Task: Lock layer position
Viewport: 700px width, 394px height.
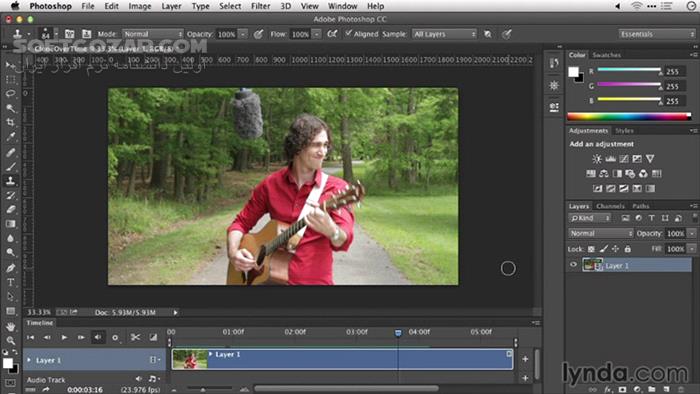Action: pos(615,249)
